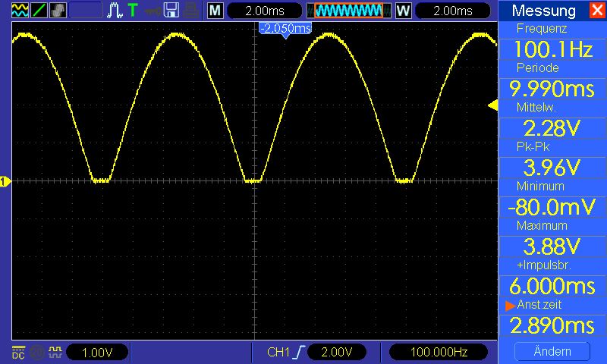Click the floppy disk save icon

[x=171, y=11]
